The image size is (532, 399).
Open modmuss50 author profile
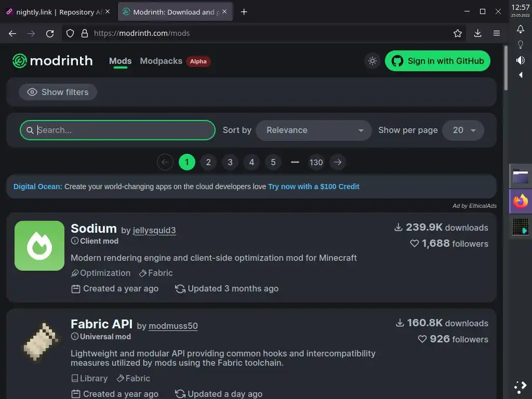173,326
